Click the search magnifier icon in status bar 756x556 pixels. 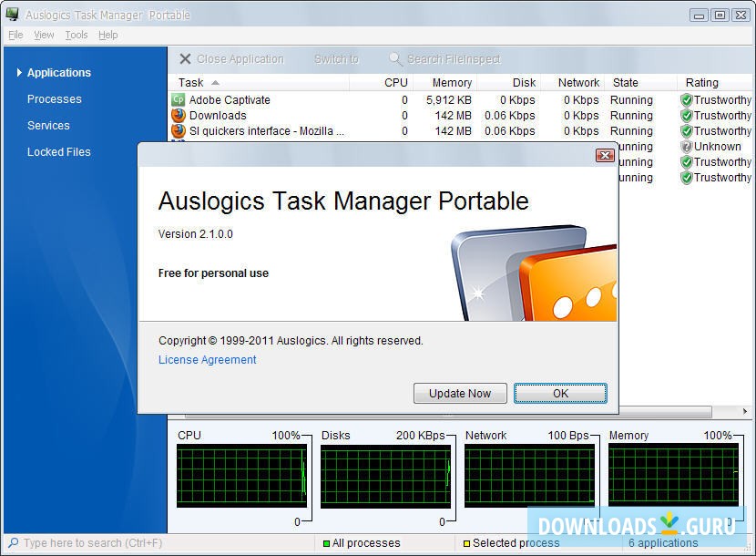(14, 542)
